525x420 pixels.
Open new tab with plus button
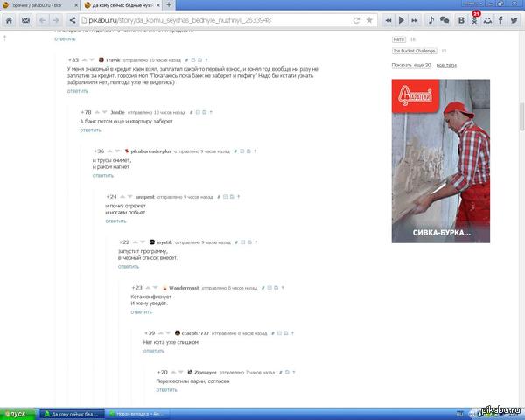[169, 4]
